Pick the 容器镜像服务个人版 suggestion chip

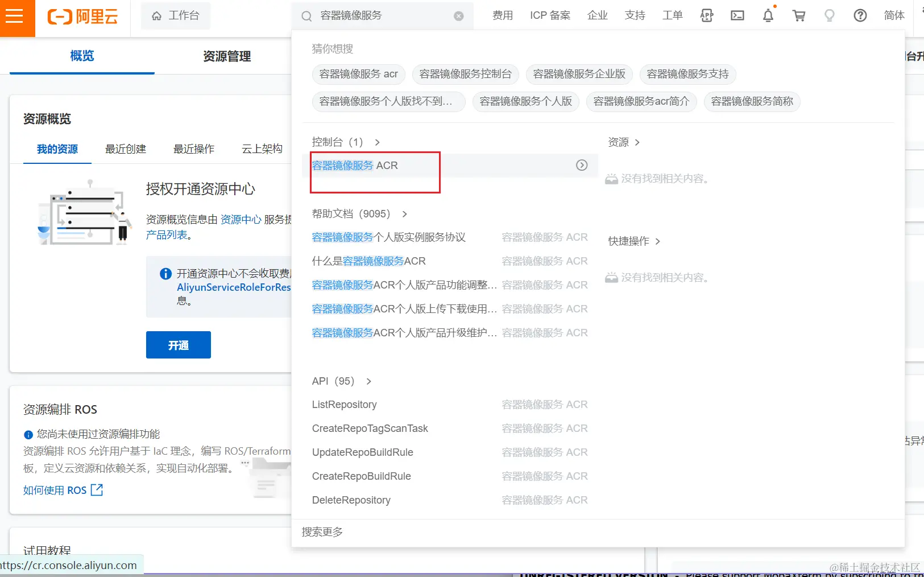(526, 101)
